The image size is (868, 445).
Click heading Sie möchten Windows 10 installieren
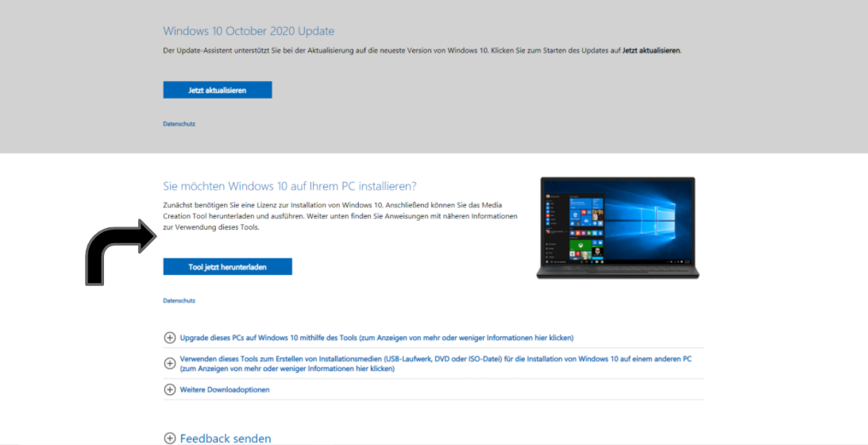pos(290,185)
